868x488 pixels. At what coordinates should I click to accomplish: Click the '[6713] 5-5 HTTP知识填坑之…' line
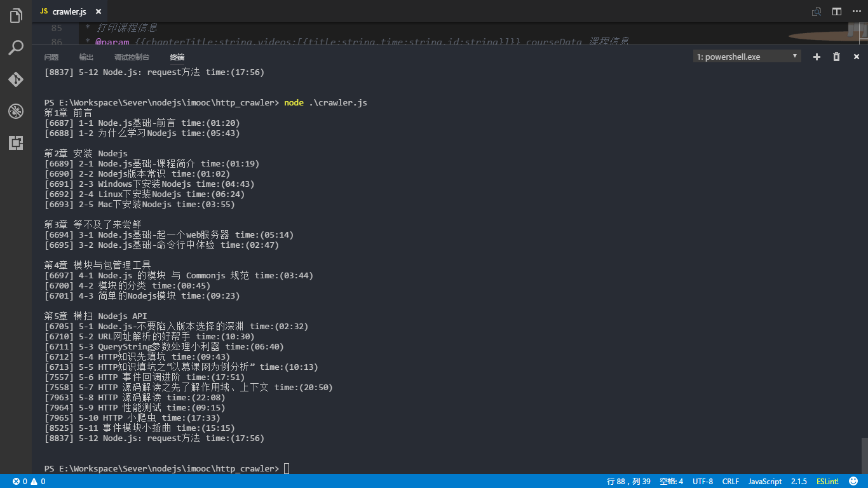pos(181,367)
